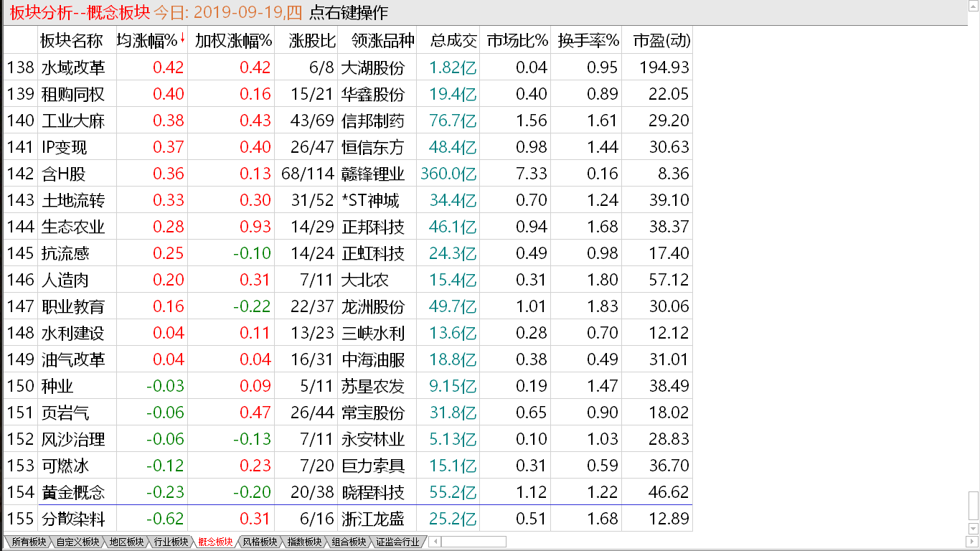Click leading stock 华鑫股份
The height and width of the screenshot is (551, 980).
pos(373,94)
